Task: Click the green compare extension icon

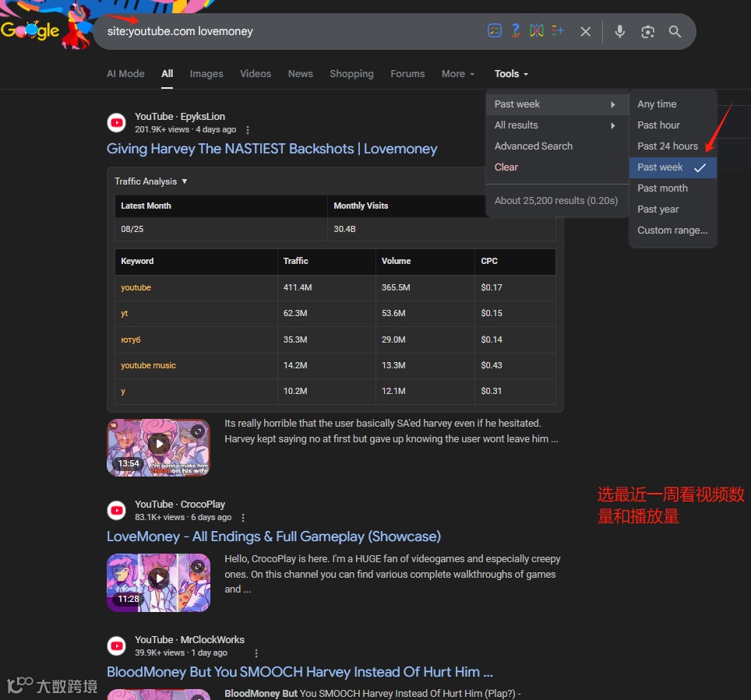Action: [x=537, y=31]
